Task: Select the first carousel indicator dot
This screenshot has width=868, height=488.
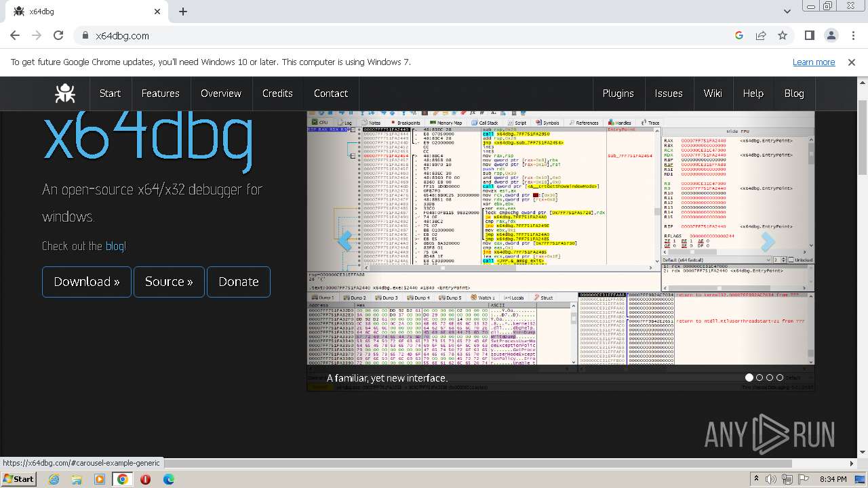Action: [749, 378]
